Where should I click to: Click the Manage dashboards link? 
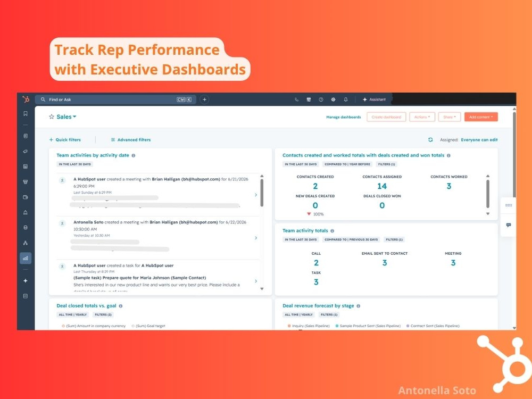coord(343,117)
